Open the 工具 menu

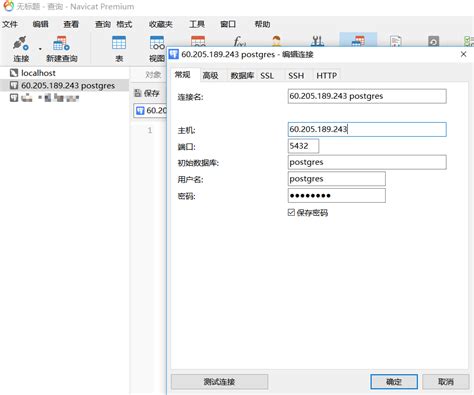tap(197, 24)
